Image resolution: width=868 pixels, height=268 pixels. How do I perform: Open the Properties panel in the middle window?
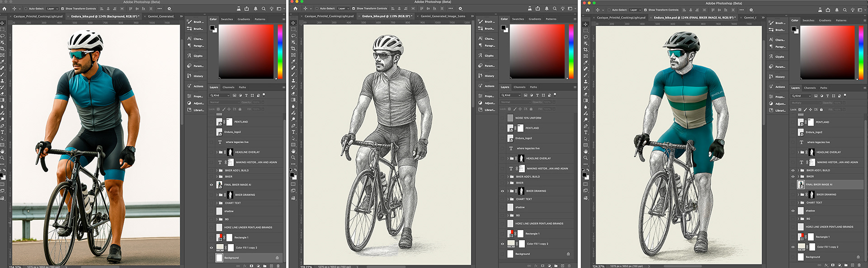point(486,96)
